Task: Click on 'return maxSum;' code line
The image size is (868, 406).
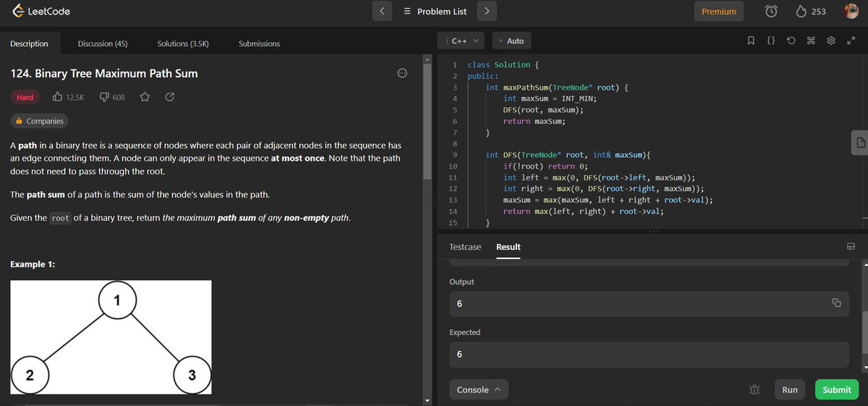Action: click(x=534, y=122)
